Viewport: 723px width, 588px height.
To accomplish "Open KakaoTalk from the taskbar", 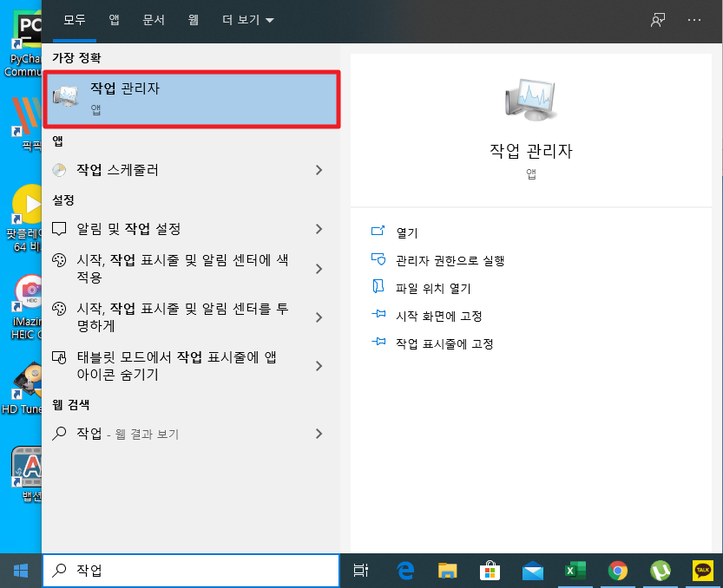I will [x=703, y=571].
